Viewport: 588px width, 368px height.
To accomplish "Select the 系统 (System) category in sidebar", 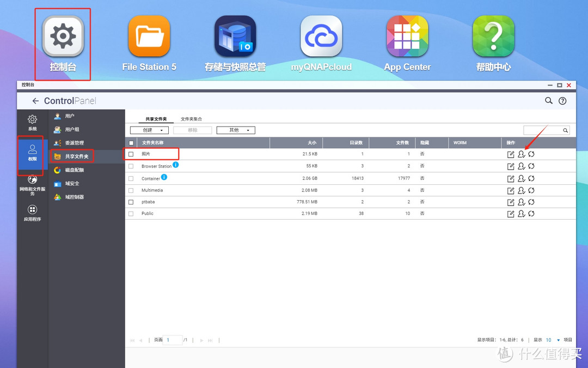I will 32,122.
